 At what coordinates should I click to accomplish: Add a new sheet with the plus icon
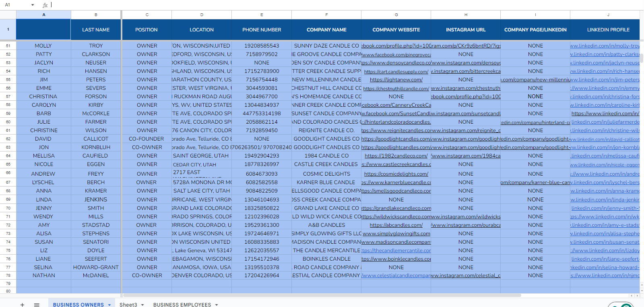click(x=22, y=305)
